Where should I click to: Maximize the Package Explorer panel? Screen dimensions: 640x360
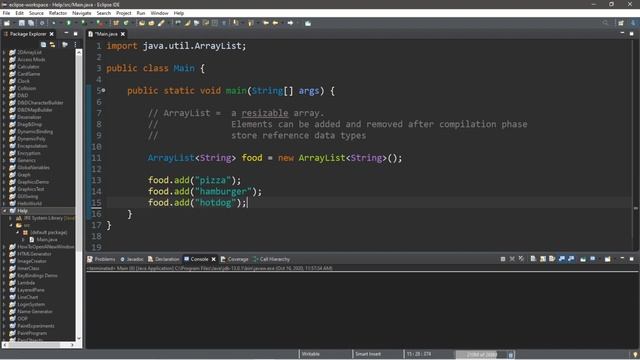(x=76, y=33)
